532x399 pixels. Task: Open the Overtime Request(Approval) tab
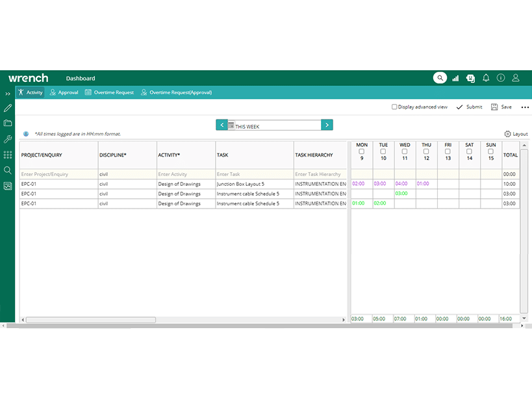pyautogui.click(x=177, y=92)
